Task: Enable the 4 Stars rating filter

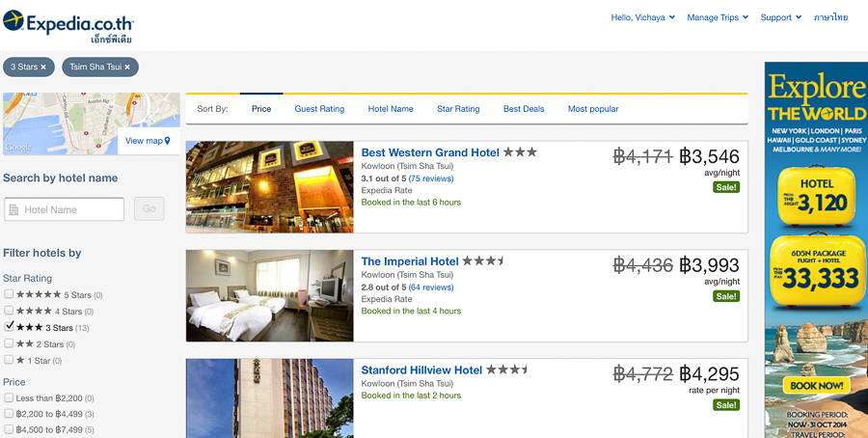Action: point(9,311)
